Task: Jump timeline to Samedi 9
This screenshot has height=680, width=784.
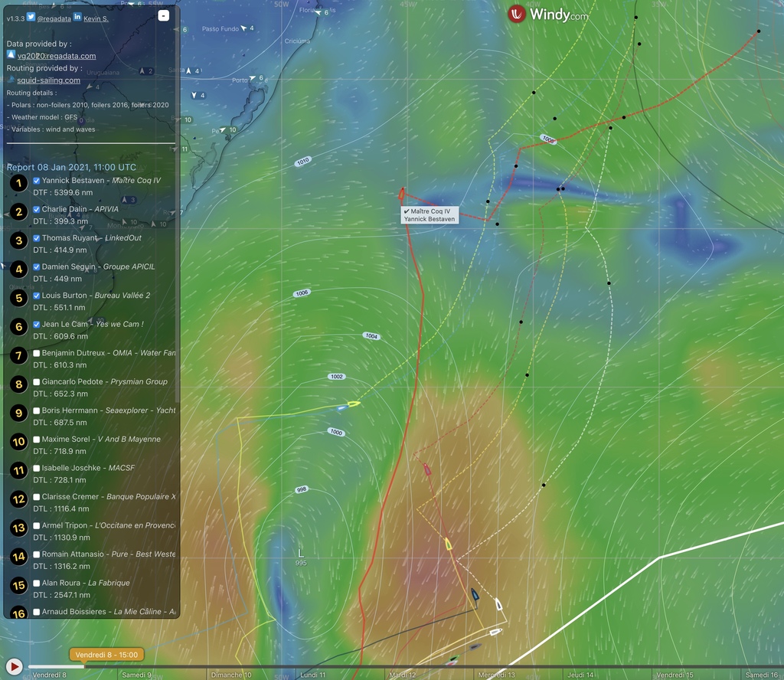Action: tap(136, 675)
